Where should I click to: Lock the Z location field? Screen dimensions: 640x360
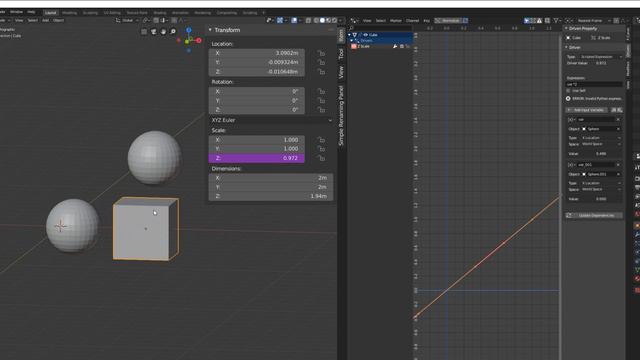[321, 72]
